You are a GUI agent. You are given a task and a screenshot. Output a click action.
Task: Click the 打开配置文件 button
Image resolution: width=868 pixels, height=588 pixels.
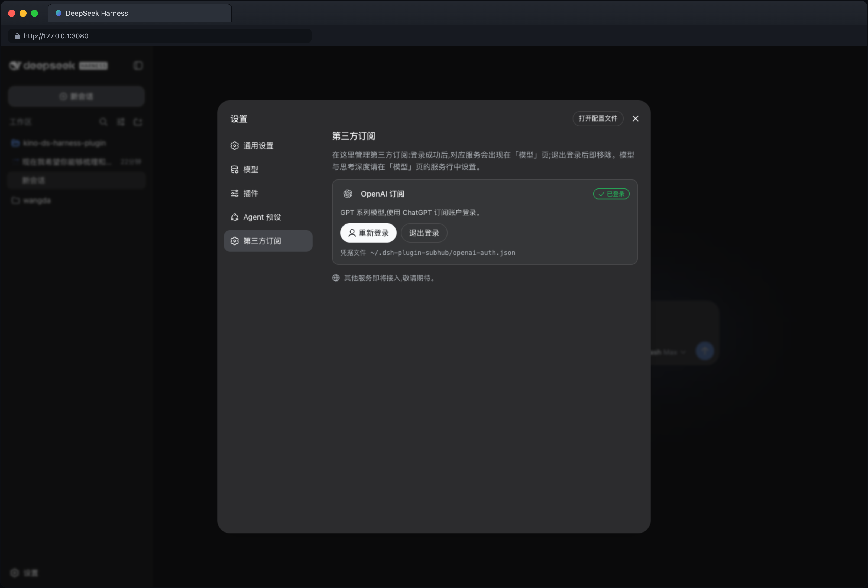click(x=598, y=118)
